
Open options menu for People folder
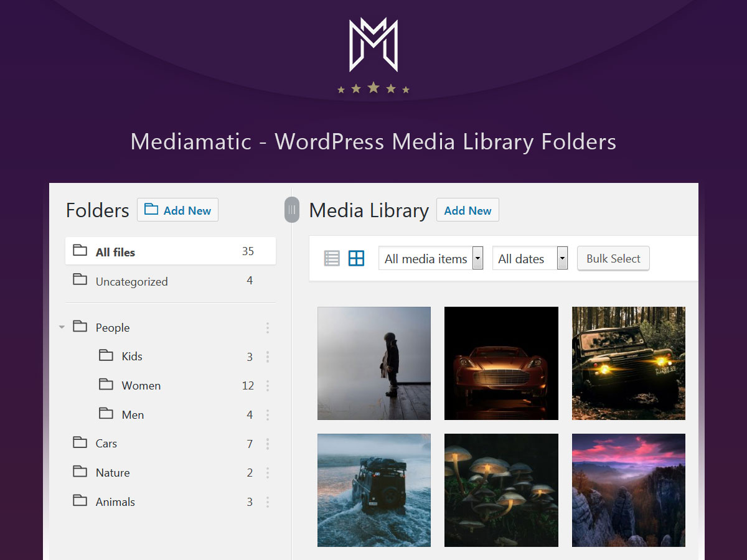click(x=268, y=328)
